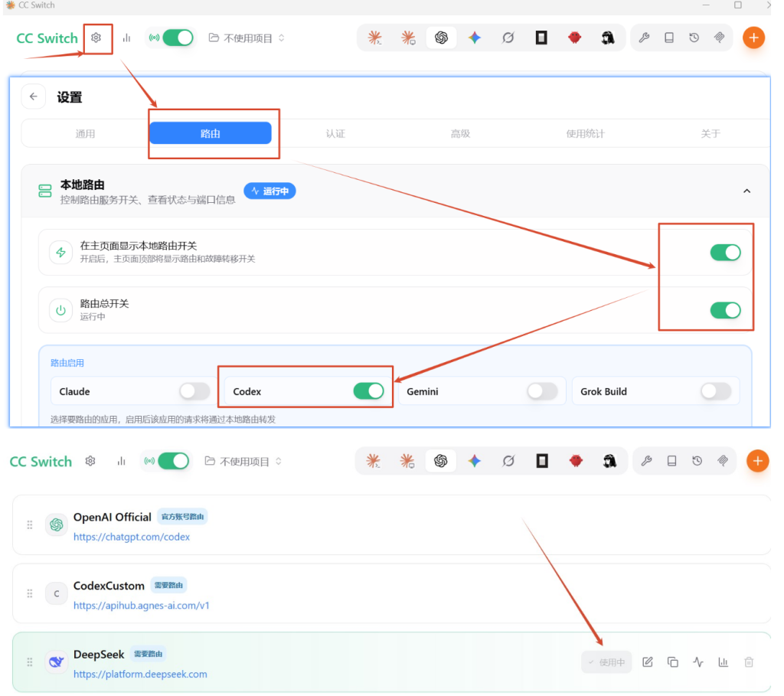Click the 使用中 button on DeepSeek
784x696 pixels.
click(606, 662)
